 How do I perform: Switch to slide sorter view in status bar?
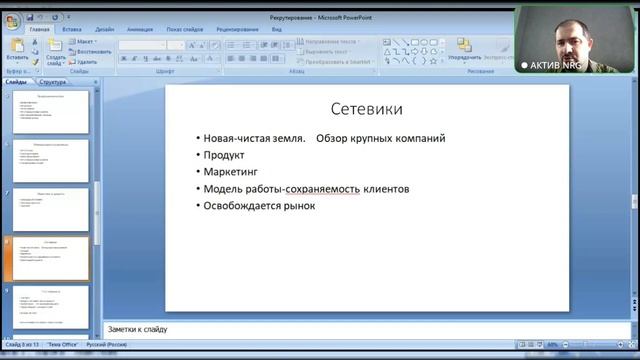click(531, 345)
